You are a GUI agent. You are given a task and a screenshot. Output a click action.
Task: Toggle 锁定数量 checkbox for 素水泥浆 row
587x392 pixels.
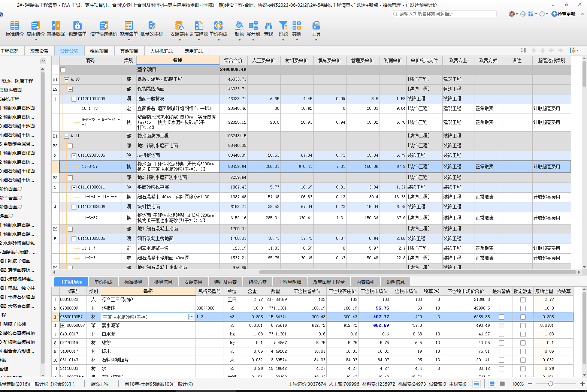click(523, 326)
